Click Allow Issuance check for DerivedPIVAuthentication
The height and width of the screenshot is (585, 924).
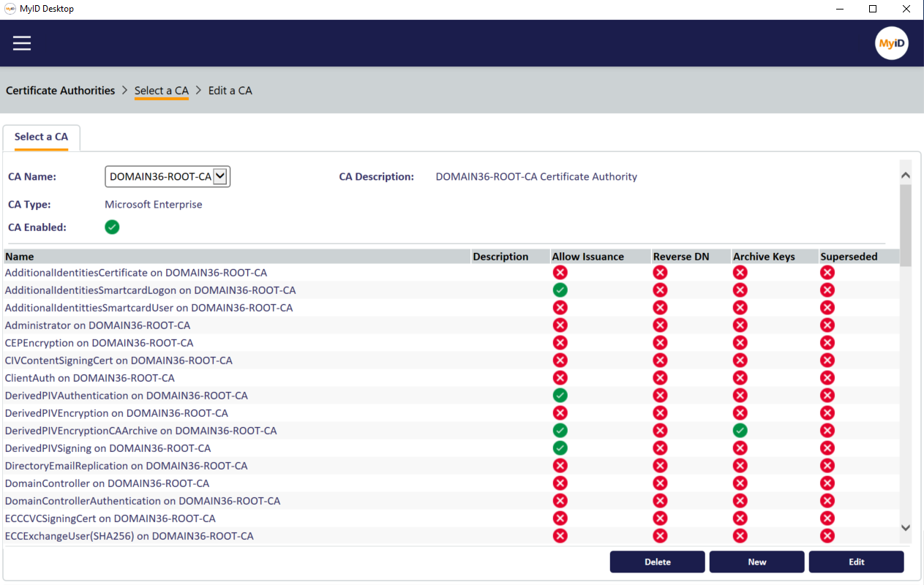click(560, 396)
